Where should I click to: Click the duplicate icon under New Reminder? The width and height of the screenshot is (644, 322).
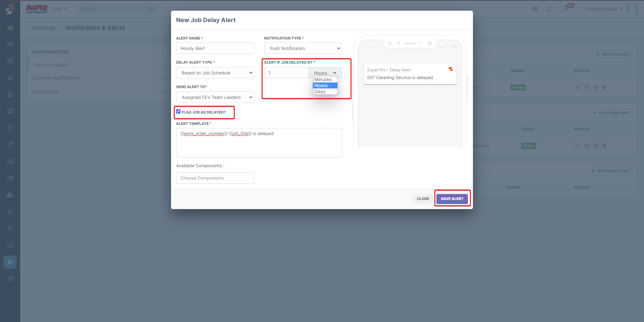(587, 88)
